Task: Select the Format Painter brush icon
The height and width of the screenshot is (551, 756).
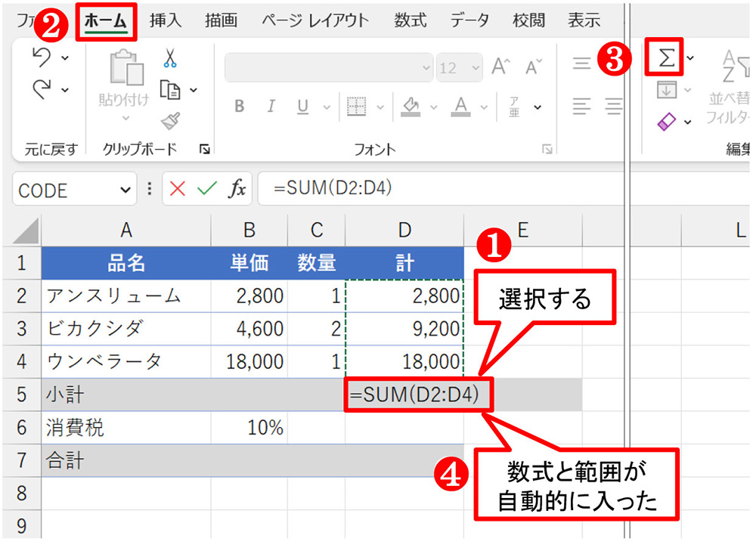Action: [x=171, y=121]
